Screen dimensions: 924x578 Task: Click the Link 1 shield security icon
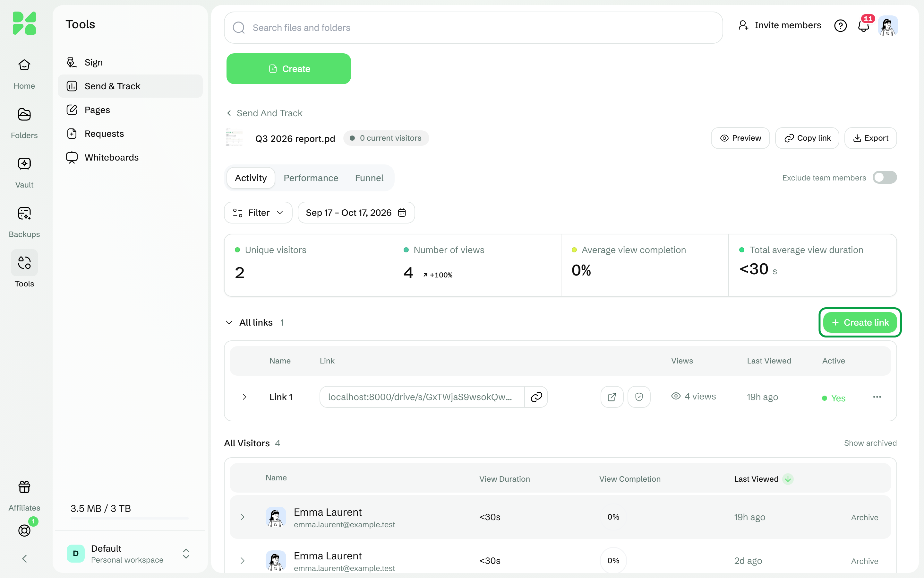click(639, 397)
